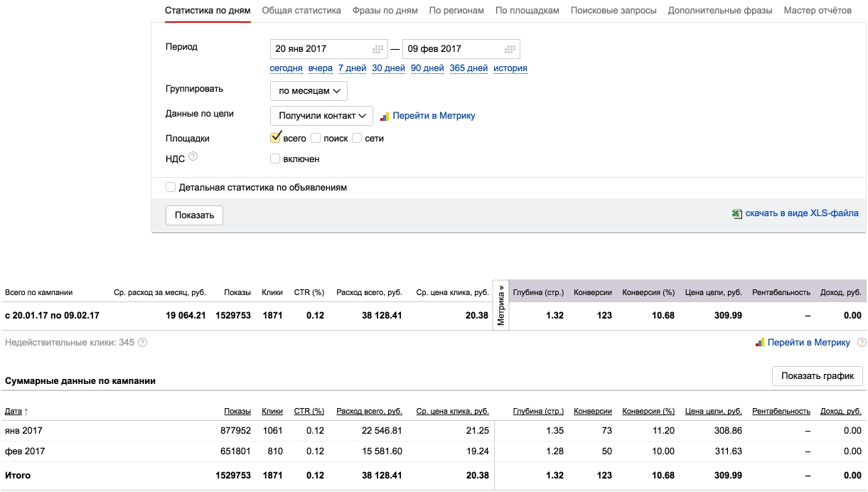Screen dimensions: 868x492
Task: Select the 30 дней period link
Action: point(388,68)
